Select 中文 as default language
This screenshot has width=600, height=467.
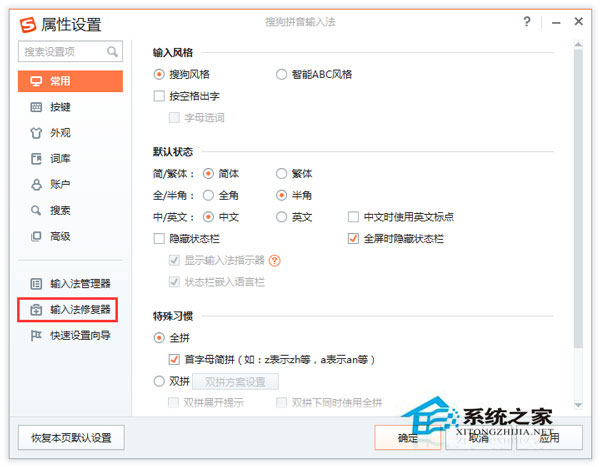tap(208, 217)
